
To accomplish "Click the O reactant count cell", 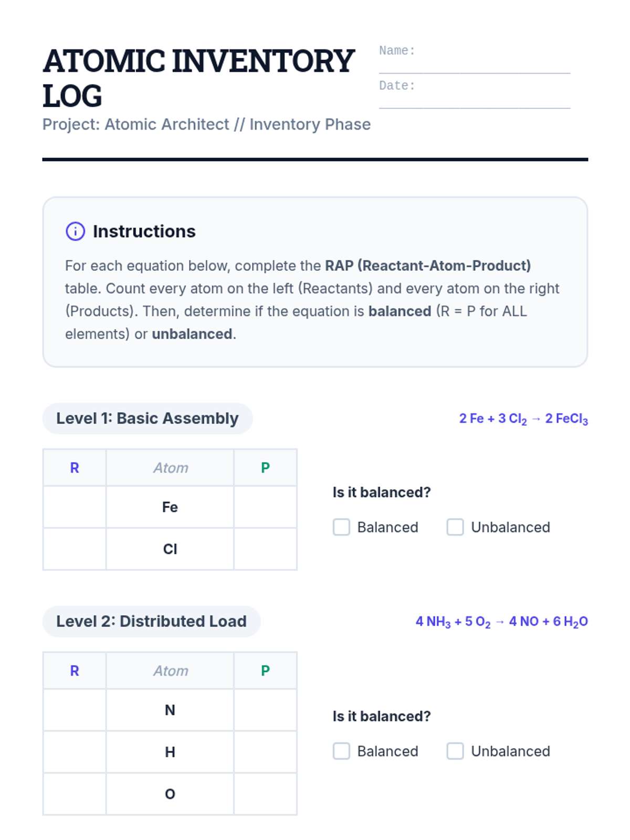I will coord(75,794).
